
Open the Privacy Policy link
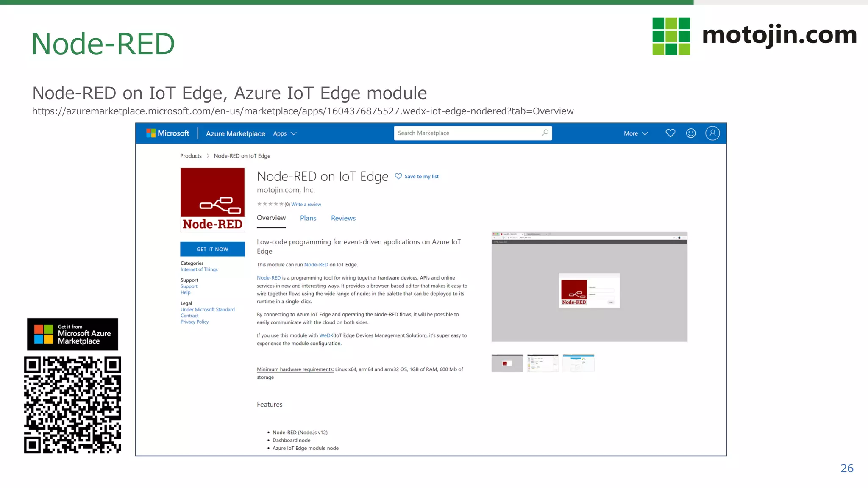(x=195, y=322)
